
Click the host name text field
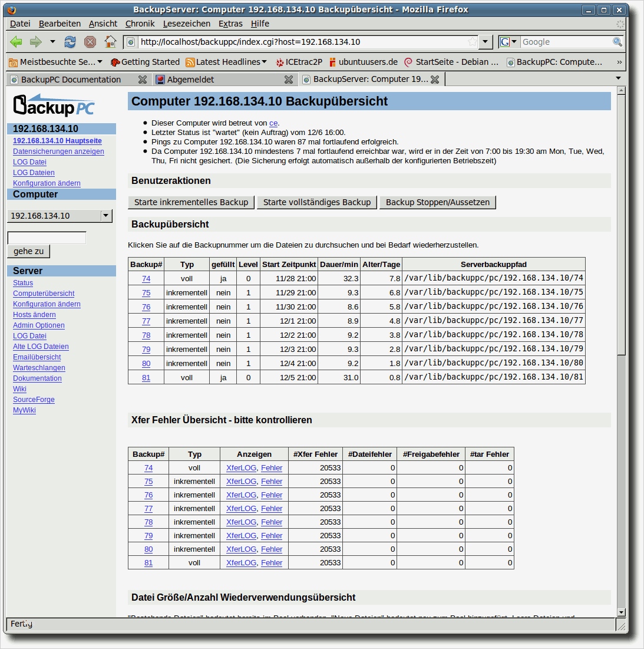pos(47,238)
